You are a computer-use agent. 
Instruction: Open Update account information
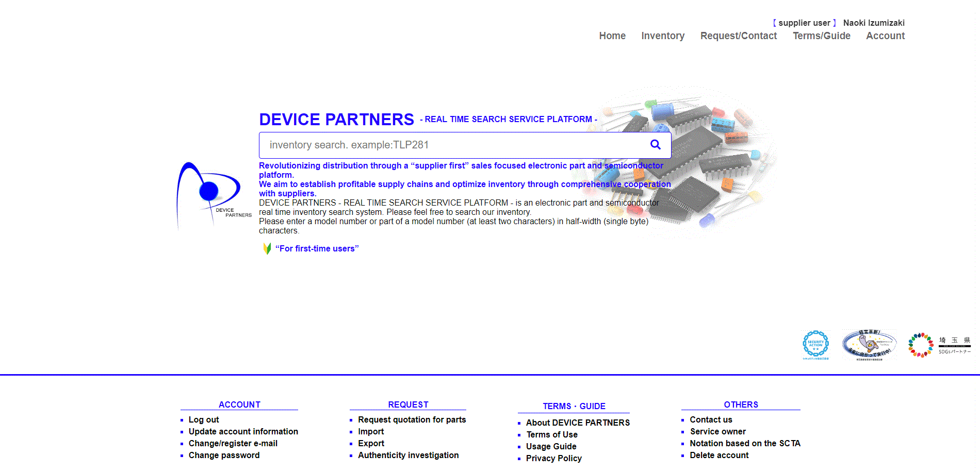pyautogui.click(x=243, y=431)
